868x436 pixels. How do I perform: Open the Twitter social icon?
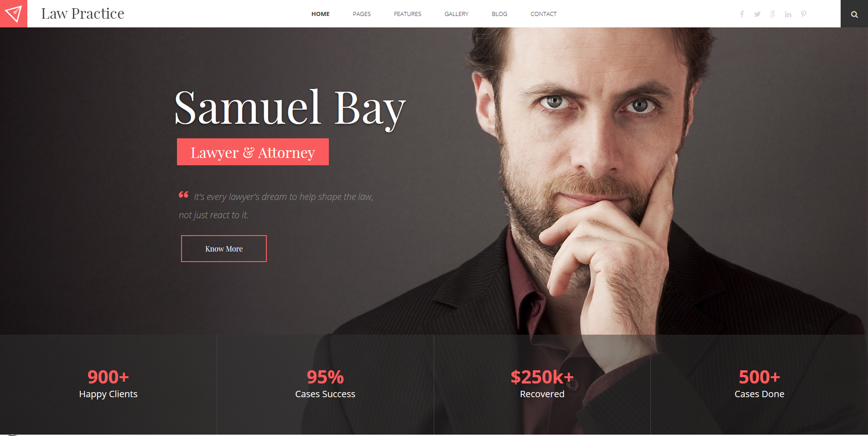tap(757, 14)
